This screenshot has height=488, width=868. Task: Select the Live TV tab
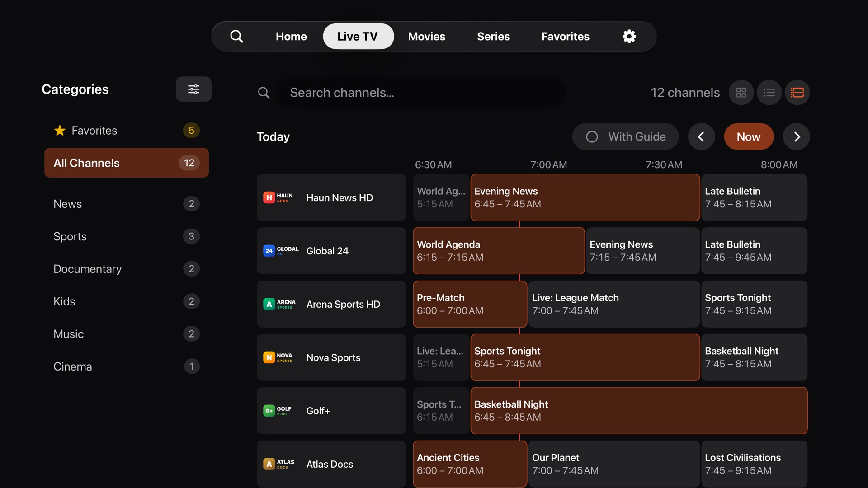[x=358, y=36]
